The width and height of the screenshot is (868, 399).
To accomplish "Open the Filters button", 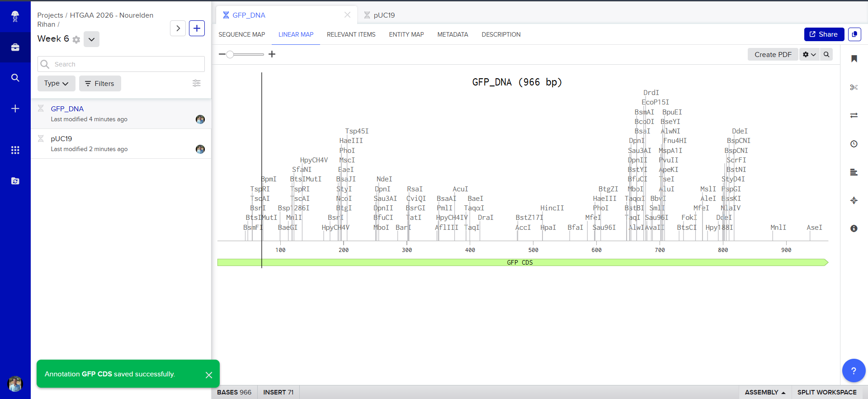I will (x=100, y=83).
